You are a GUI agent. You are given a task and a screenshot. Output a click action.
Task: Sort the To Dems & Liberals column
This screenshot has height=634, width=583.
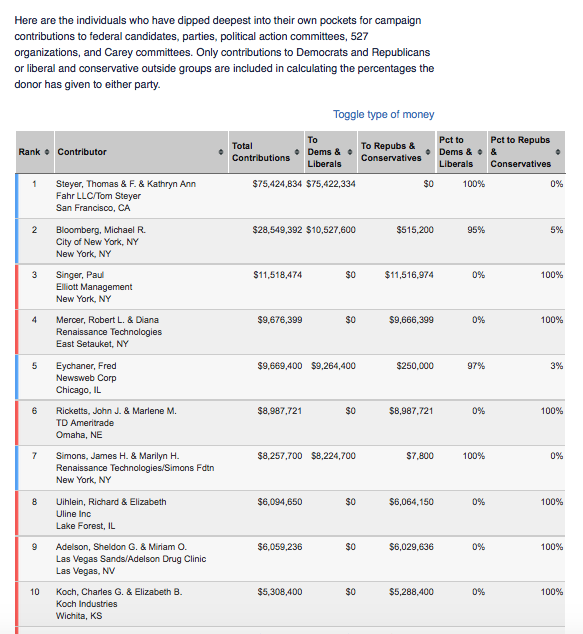point(350,152)
